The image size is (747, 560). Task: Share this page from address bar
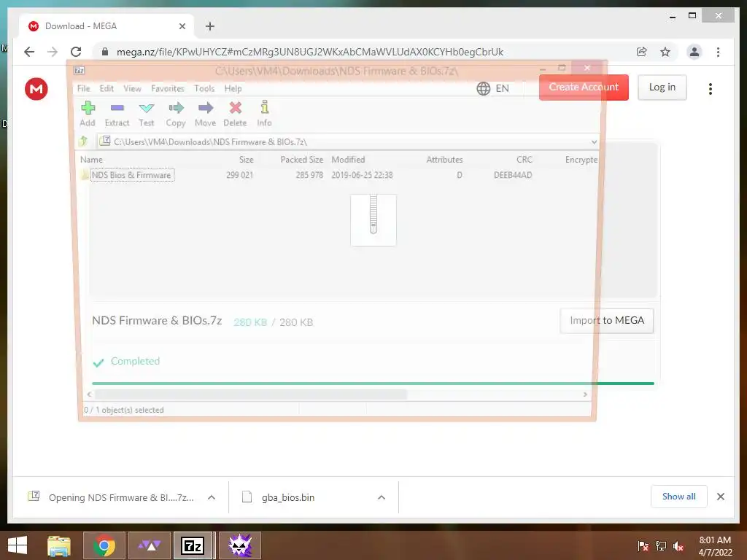642,52
